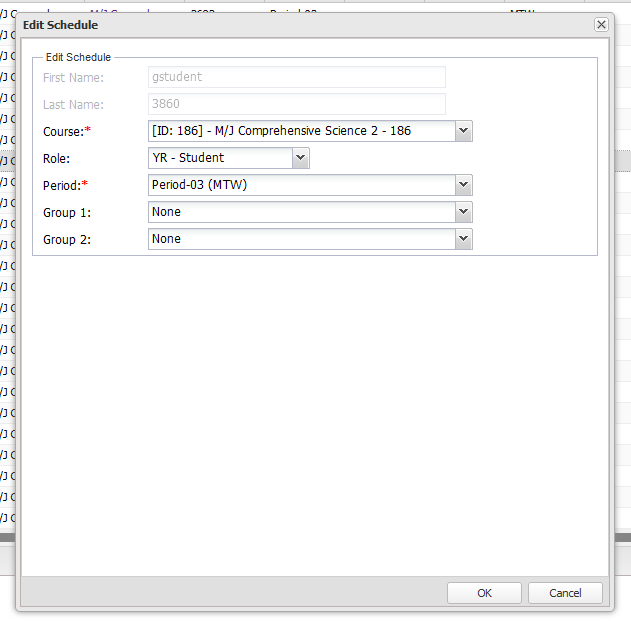Click the OK button
The image size is (631, 623).
[x=484, y=593]
